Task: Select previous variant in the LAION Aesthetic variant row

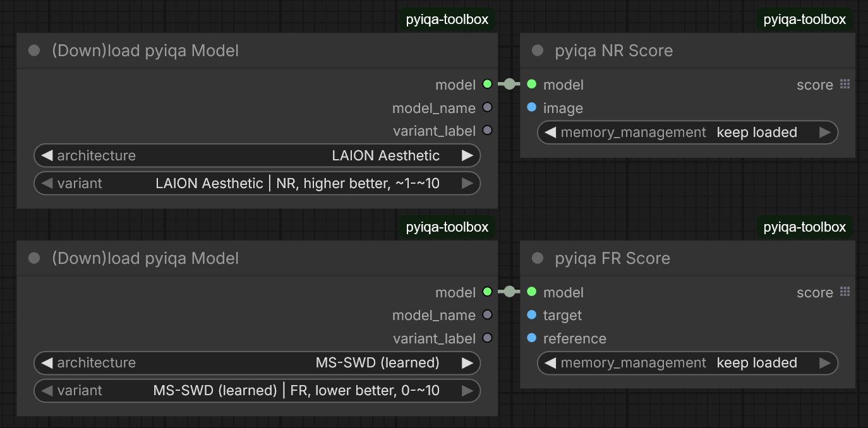Action: [x=47, y=183]
